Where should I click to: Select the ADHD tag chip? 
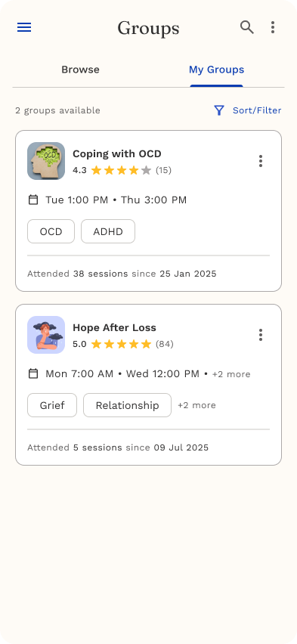tap(108, 231)
